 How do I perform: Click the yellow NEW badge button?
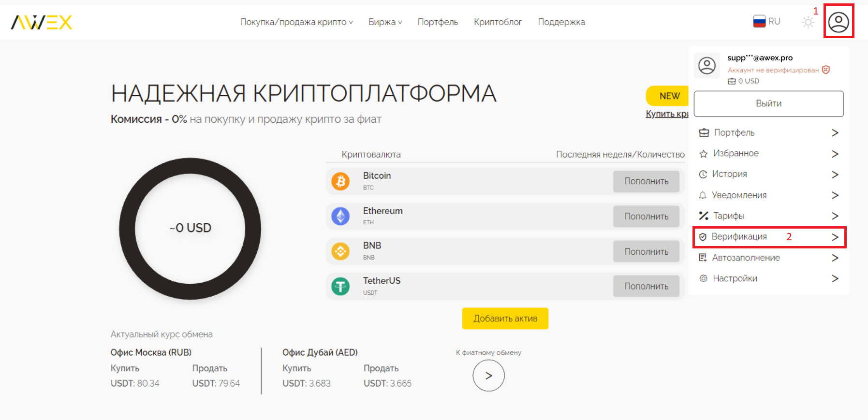pos(667,96)
